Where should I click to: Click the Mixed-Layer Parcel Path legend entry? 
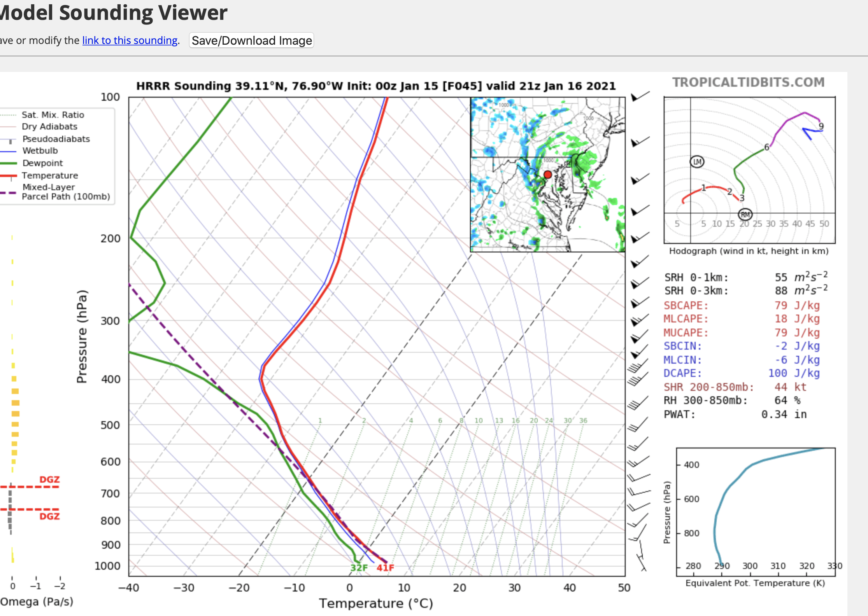(55, 192)
